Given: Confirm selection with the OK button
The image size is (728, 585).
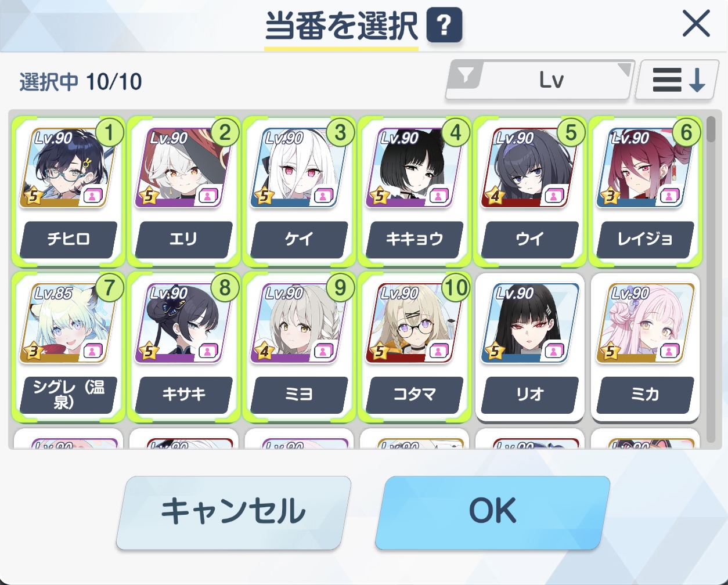Looking at the screenshot, I should (492, 512).
